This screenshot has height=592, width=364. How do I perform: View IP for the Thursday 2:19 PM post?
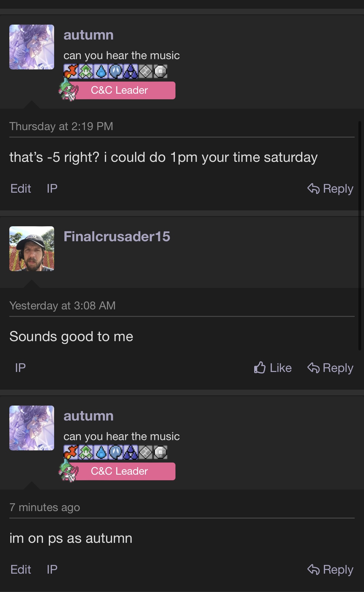[x=52, y=189]
